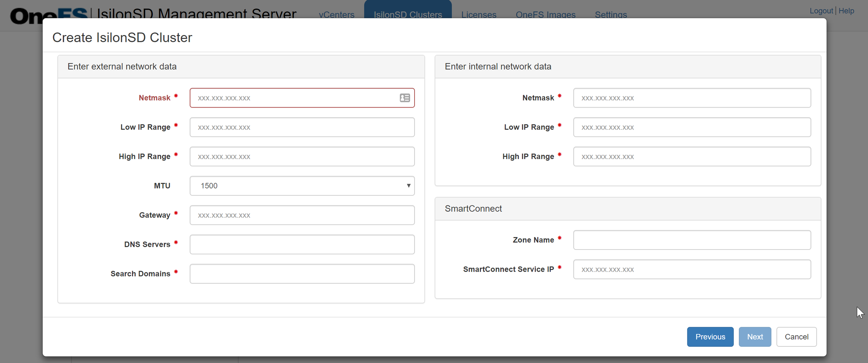Click the DNS Servers label

(x=147, y=244)
